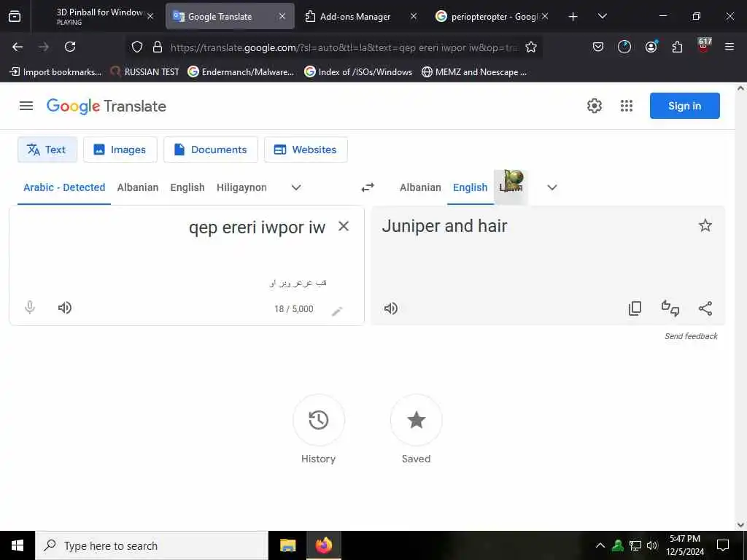This screenshot has width=747, height=560.
Task: Switch to the 3D Pinball for Windows tab
Action: coord(99,16)
